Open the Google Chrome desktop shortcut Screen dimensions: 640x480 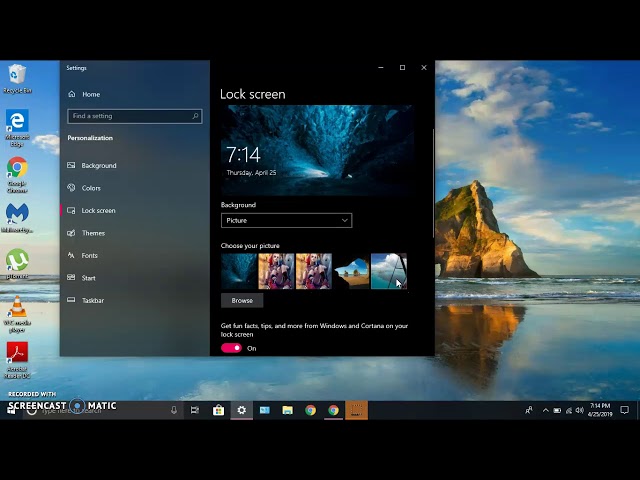[17, 175]
